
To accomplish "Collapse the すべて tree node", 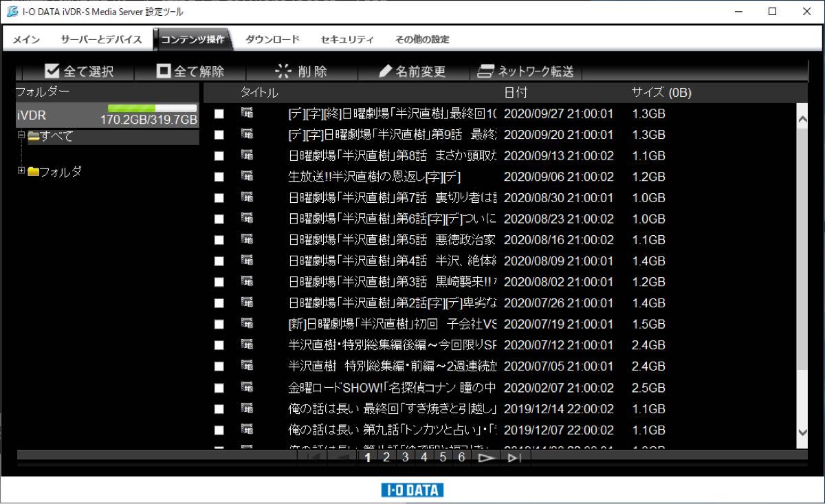I will click(21, 135).
